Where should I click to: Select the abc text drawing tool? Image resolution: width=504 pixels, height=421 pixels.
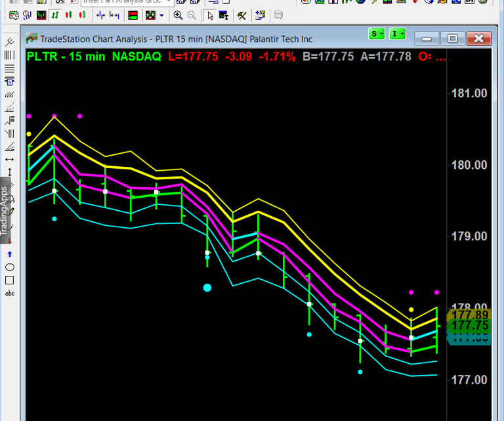point(10,294)
